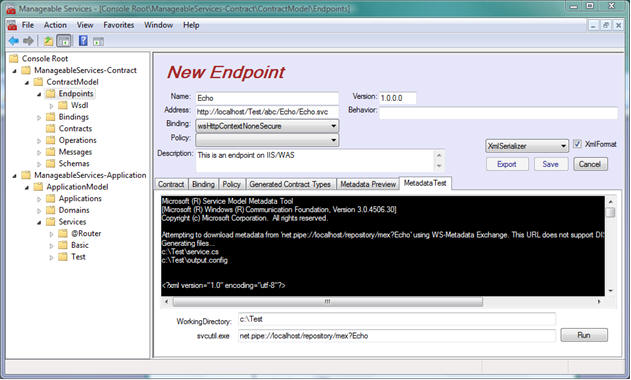Screen dimensions: 631x380
Task: Click the Version field 1.0.0.0
Action: (397, 98)
